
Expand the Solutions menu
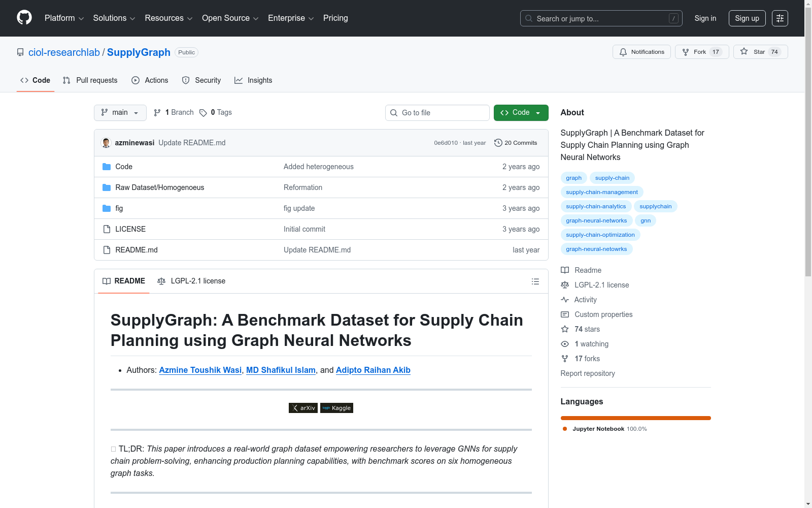[114, 18]
